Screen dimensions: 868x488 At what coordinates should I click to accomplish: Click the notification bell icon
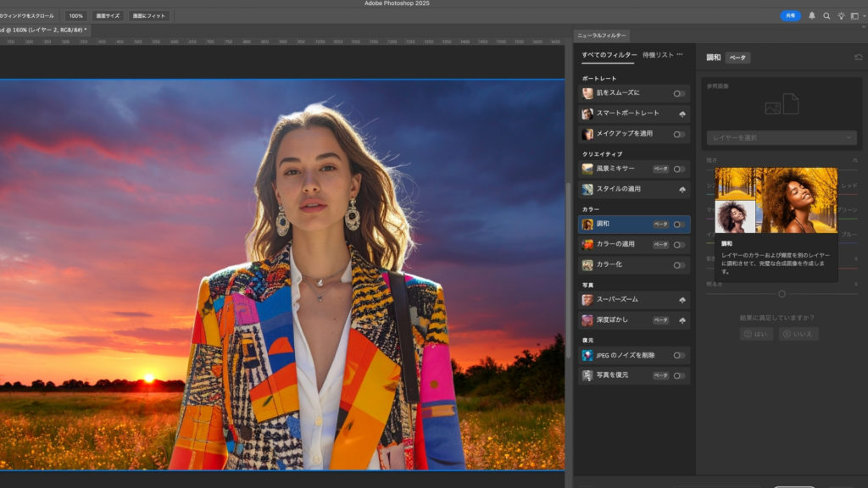[x=812, y=15]
